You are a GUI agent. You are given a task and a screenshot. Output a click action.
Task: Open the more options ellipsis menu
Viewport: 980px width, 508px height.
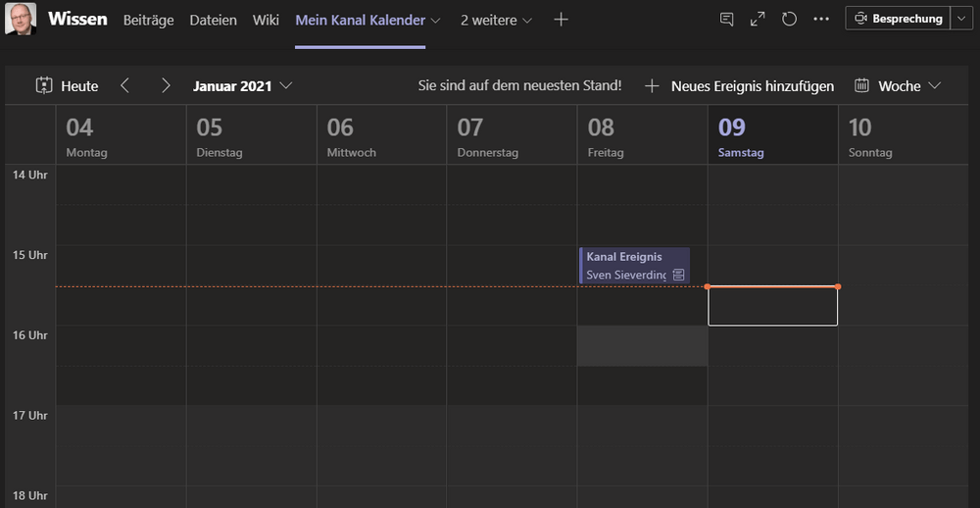(820, 19)
